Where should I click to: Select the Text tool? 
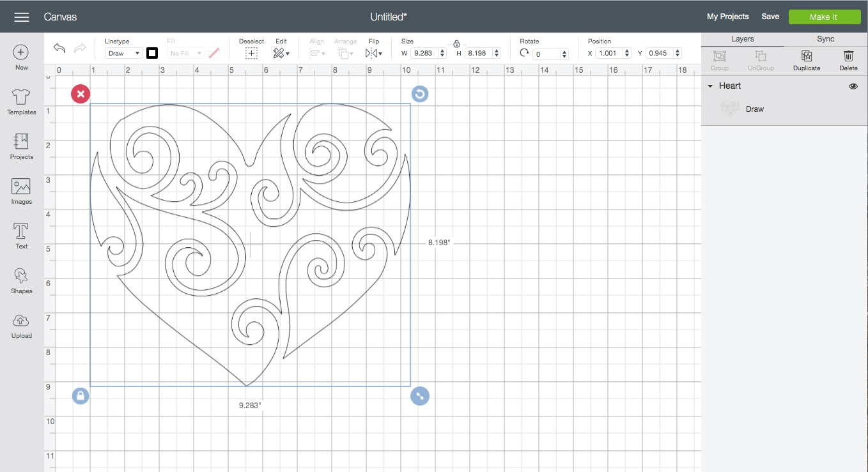(x=21, y=236)
